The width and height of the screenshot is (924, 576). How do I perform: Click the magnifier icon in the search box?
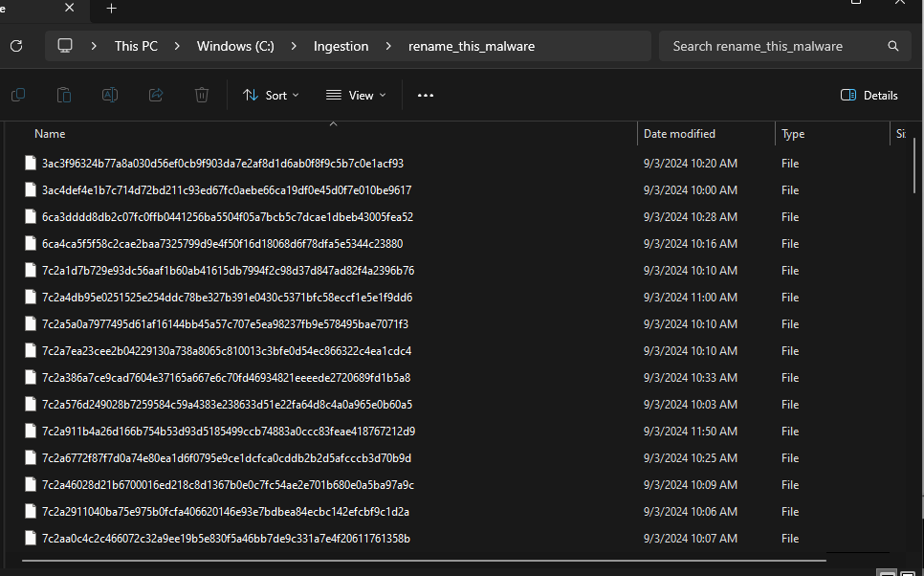tap(893, 46)
